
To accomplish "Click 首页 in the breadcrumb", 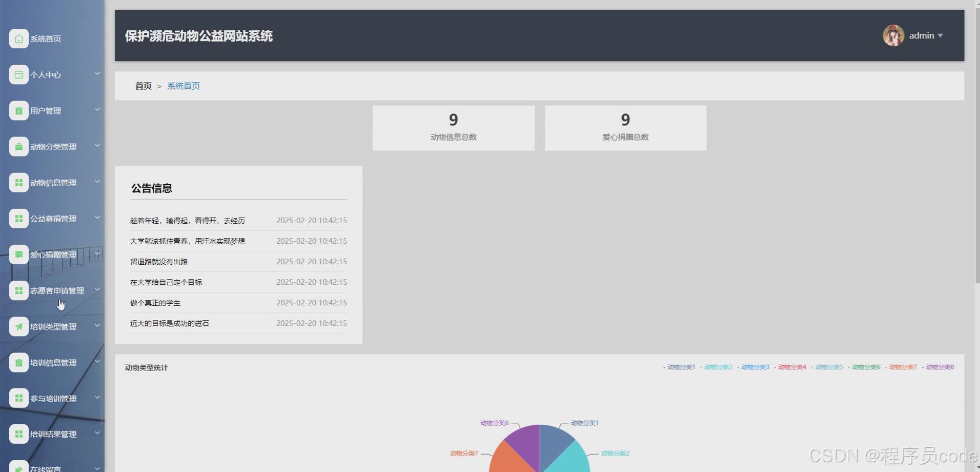I will tap(144, 86).
